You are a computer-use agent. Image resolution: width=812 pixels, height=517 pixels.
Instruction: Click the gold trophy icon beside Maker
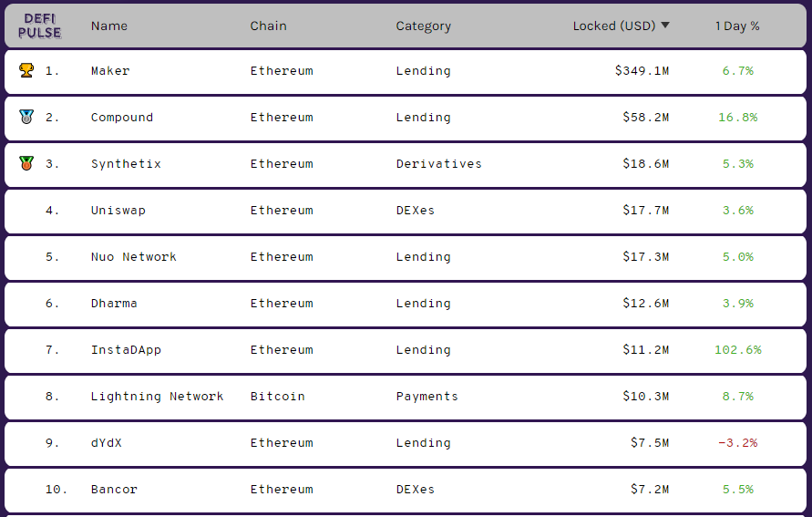click(x=26, y=70)
